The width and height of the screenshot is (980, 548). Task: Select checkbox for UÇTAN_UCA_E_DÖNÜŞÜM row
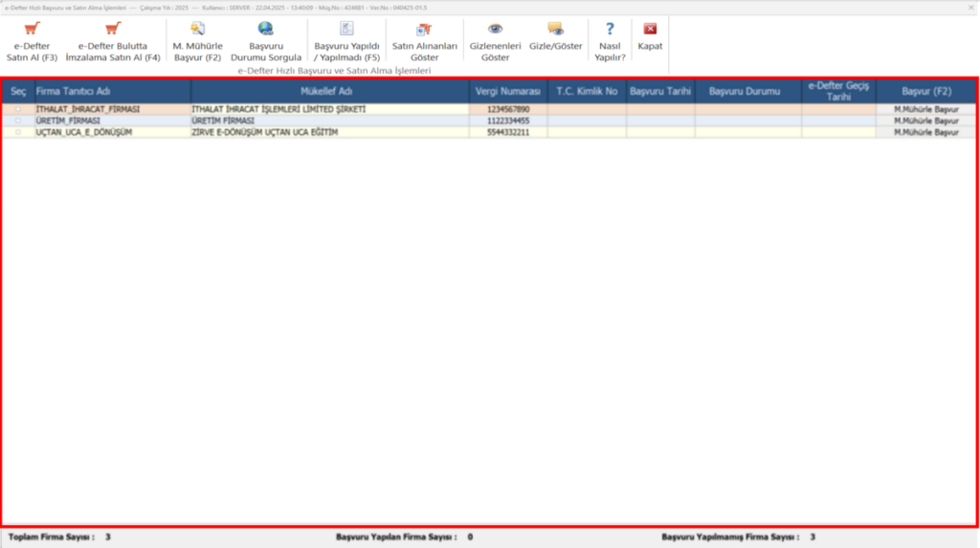pos(18,133)
